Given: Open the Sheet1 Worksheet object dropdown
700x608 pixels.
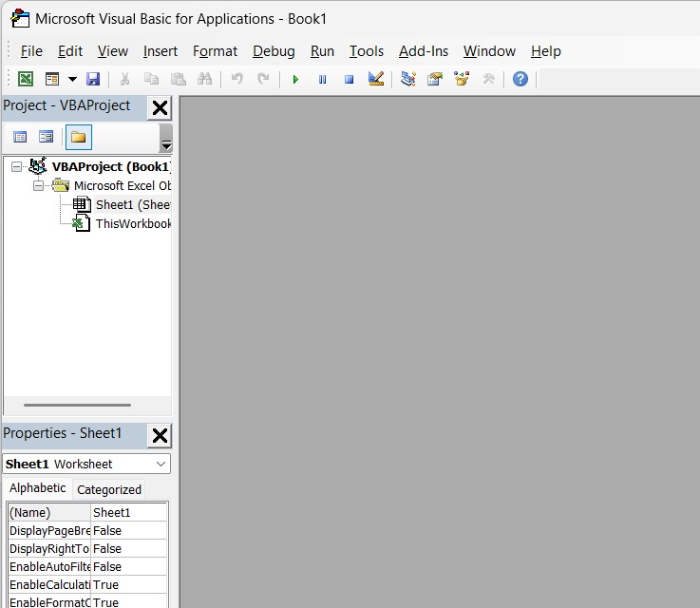Looking at the screenshot, I should coord(161,464).
